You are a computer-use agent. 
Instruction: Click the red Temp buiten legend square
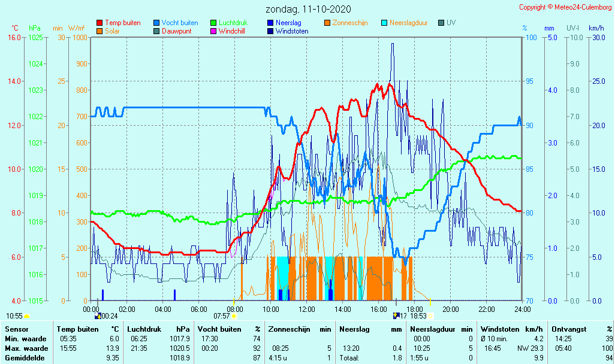point(100,23)
